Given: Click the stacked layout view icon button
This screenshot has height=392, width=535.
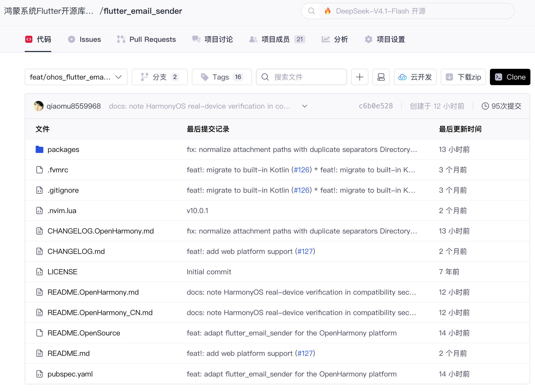Looking at the screenshot, I should point(381,77).
